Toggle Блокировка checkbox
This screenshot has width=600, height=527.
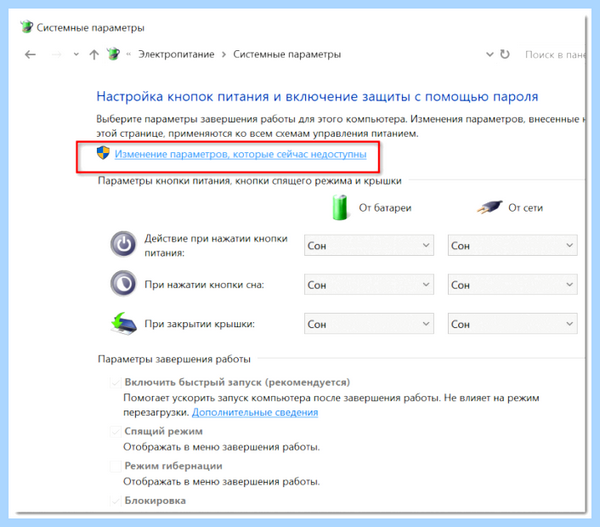coord(116,501)
